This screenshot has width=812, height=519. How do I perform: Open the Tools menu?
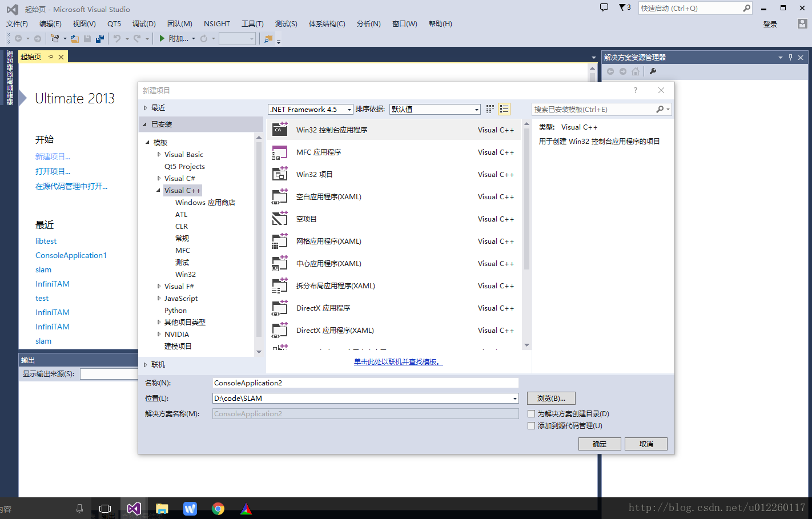click(252, 23)
